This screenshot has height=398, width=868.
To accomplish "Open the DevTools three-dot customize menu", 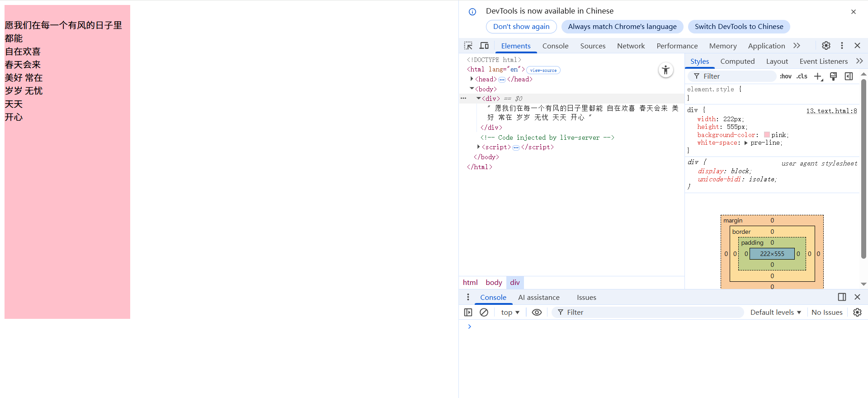I will click(x=842, y=46).
